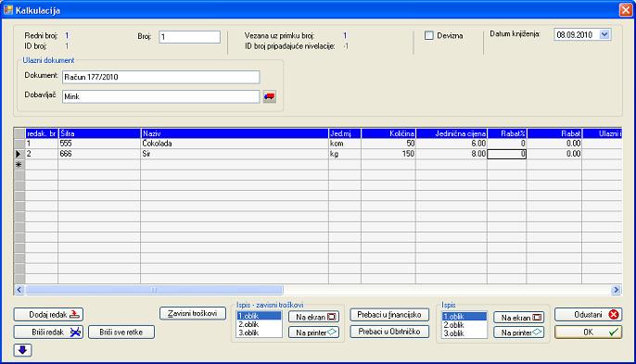Click the Šifra cell 555
The width and height of the screenshot is (636, 364).
(x=99, y=144)
